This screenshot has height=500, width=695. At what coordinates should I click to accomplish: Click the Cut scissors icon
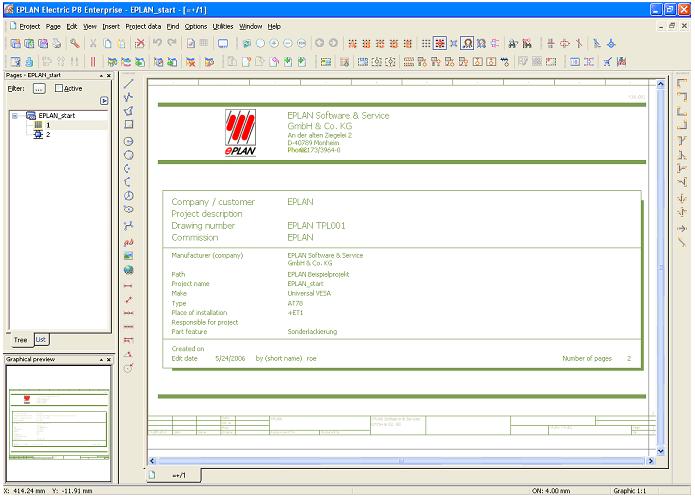[93, 43]
